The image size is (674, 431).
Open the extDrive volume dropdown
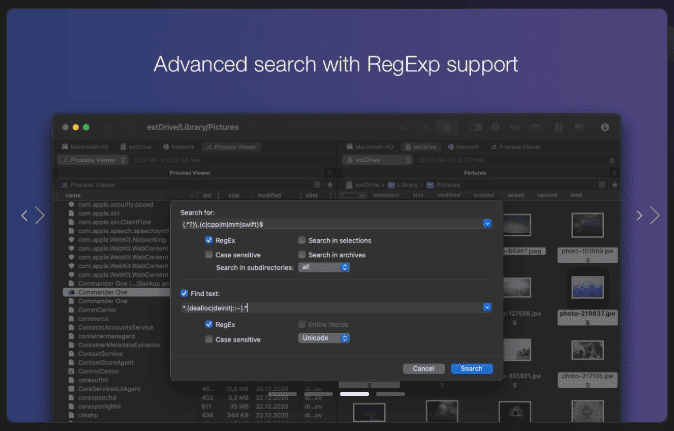(x=377, y=160)
